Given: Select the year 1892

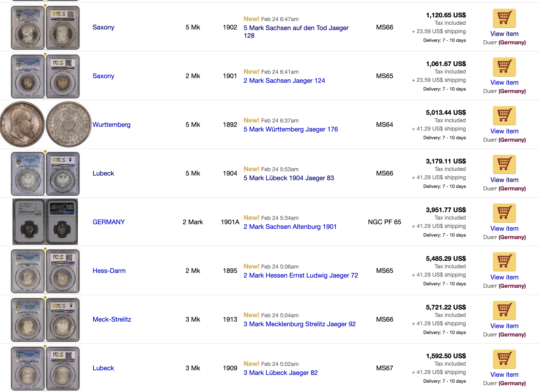Looking at the screenshot, I should click(230, 125).
